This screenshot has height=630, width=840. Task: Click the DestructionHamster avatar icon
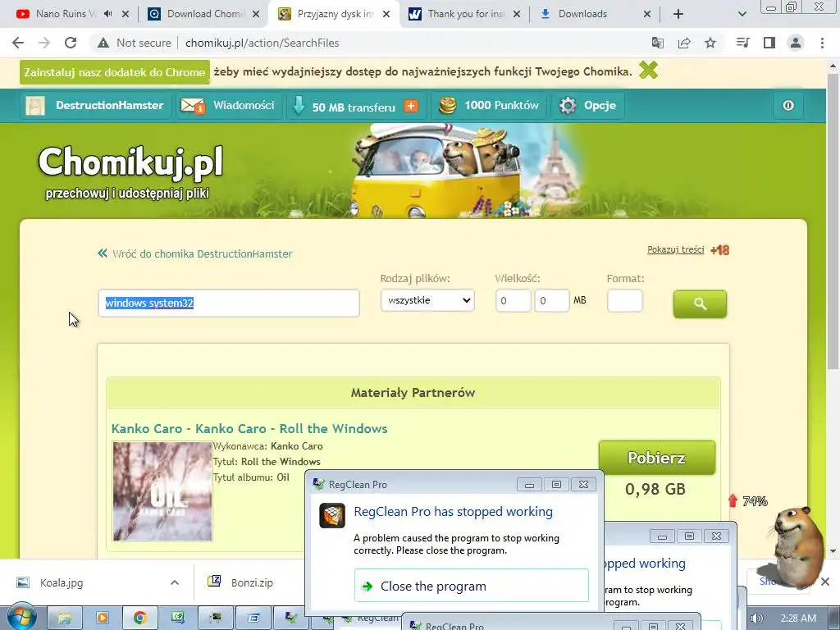35,106
